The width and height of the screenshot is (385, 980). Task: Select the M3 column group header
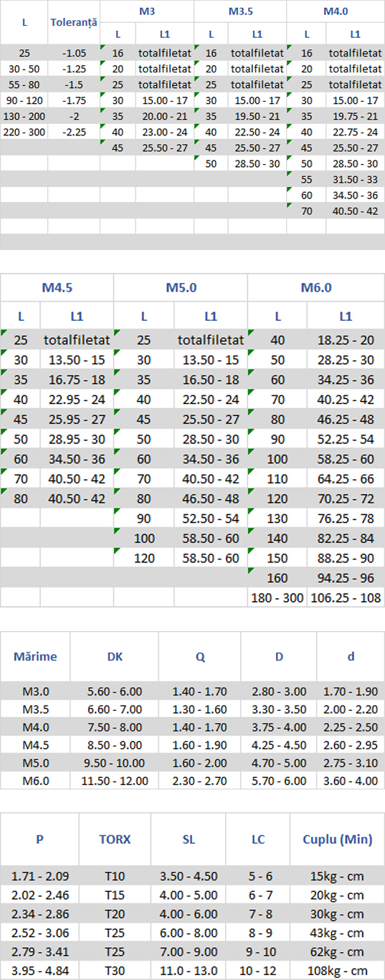(x=147, y=12)
